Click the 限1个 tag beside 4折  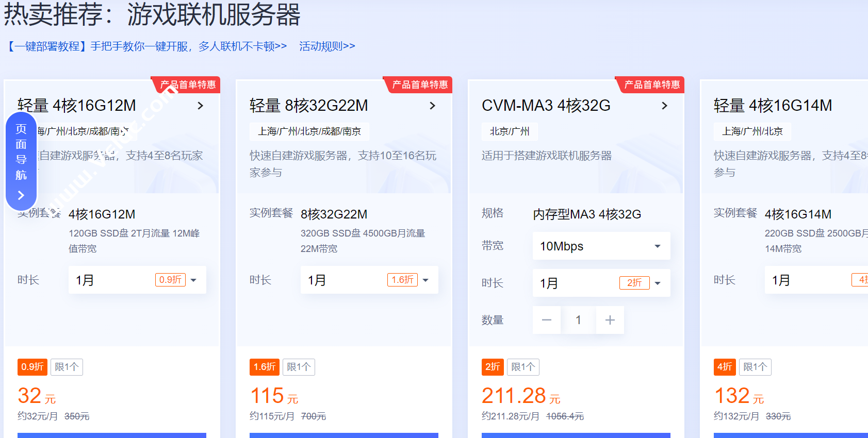[755, 367]
